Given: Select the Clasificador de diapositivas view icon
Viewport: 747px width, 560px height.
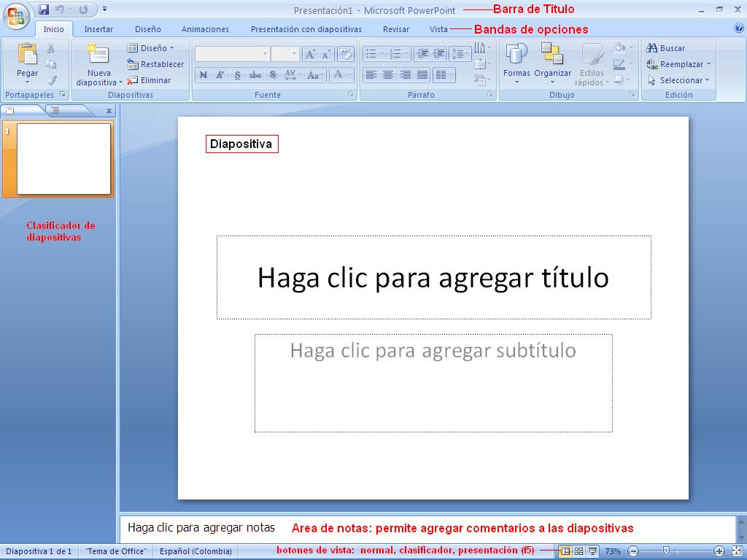Looking at the screenshot, I should click(x=579, y=551).
